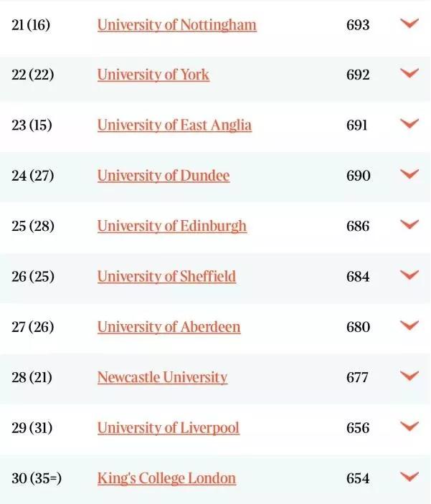Image resolution: width=431 pixels, height=504 pixels.
Task: Show more details for University of Sheffield
Action: (409, 275)
